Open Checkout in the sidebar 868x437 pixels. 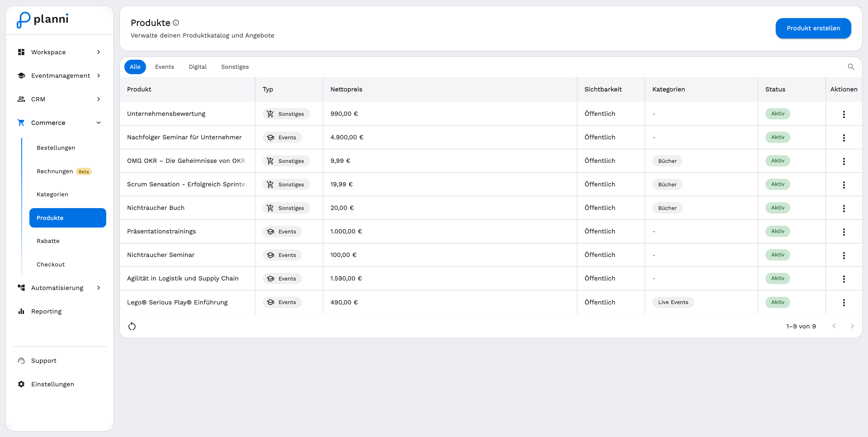[x=51, y=264]
